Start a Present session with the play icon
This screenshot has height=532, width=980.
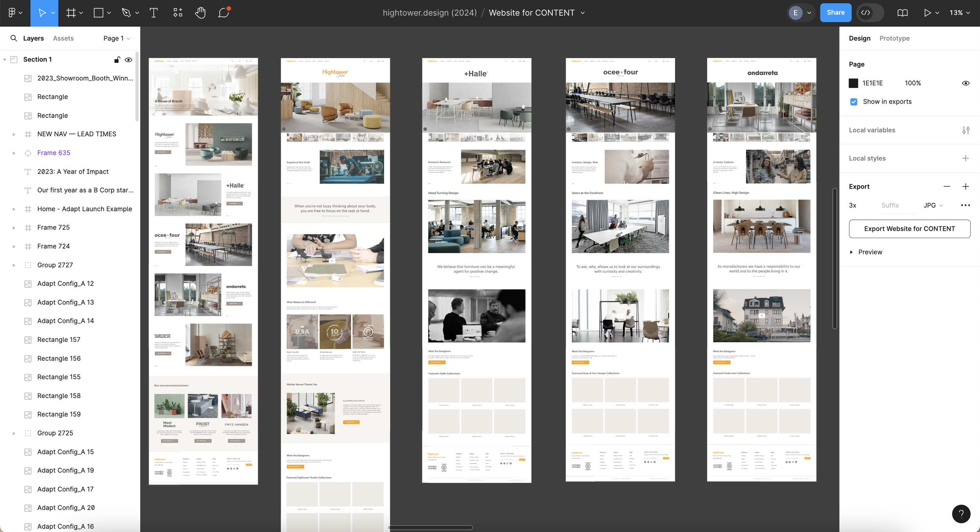pos(927,13)
